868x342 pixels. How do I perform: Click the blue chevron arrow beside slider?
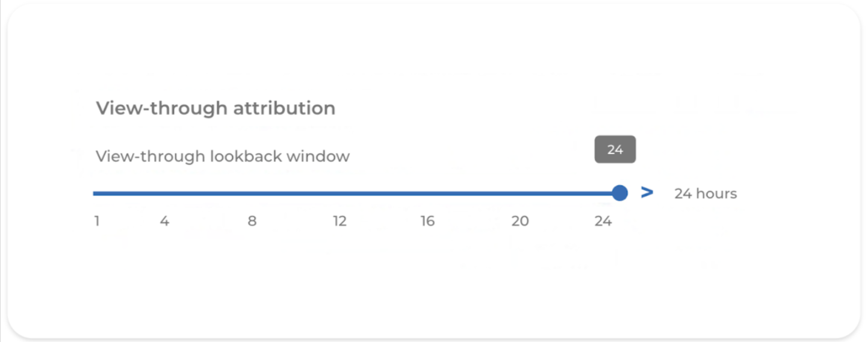coord(647,193)
